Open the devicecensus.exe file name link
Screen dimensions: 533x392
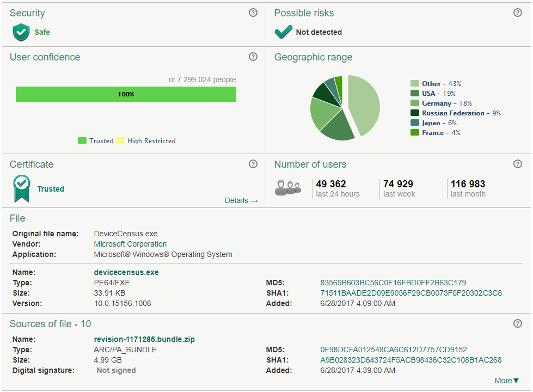[126, 272]
